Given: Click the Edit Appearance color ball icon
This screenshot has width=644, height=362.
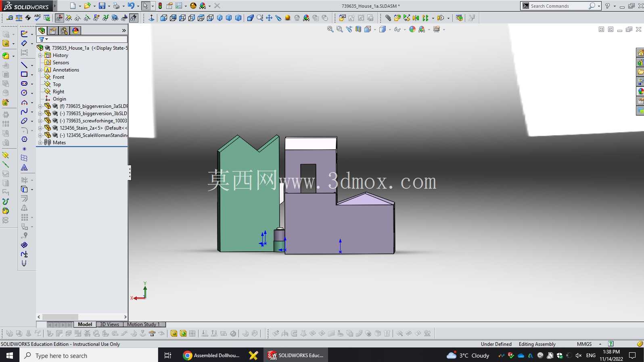Looking at the screenshot, I should click(x=412, y=29).
